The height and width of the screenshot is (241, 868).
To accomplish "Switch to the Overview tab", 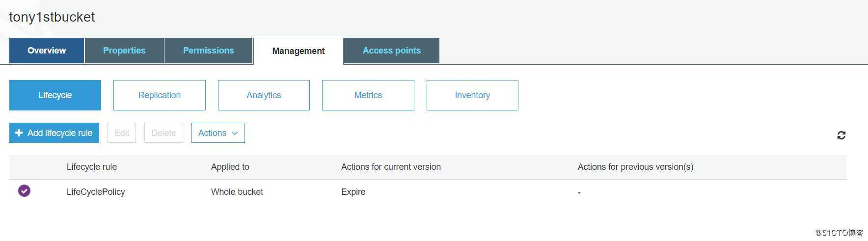I will pos(47,51).
